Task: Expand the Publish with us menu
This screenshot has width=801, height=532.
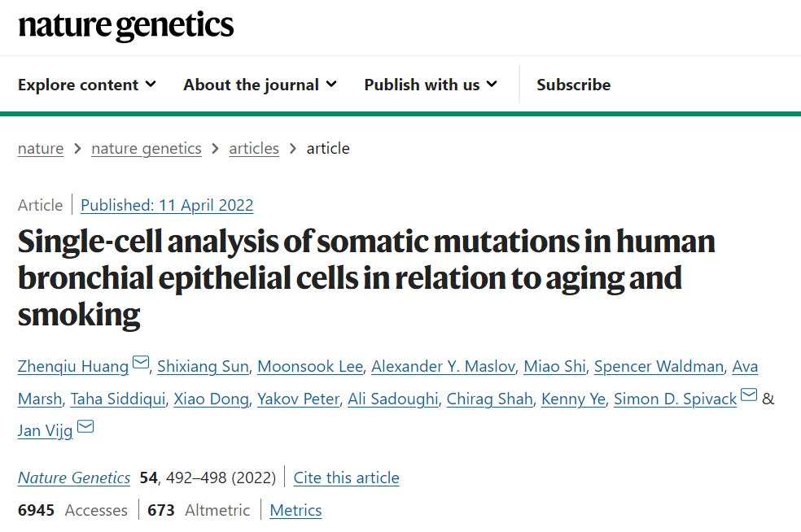Action: (431, 85)
